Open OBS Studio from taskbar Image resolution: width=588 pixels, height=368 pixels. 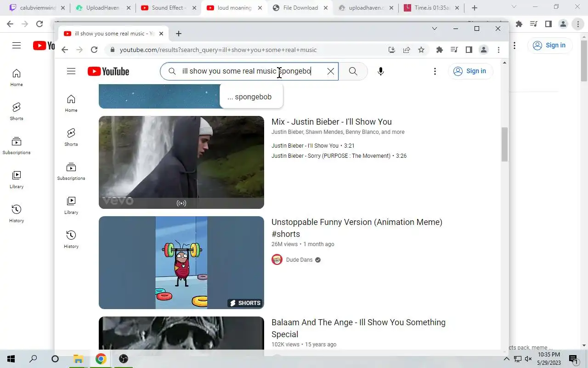point(123,359)
